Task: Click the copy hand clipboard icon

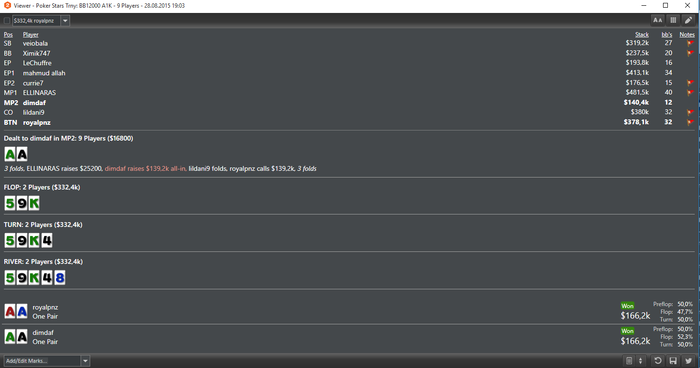Action: [629, 361]
